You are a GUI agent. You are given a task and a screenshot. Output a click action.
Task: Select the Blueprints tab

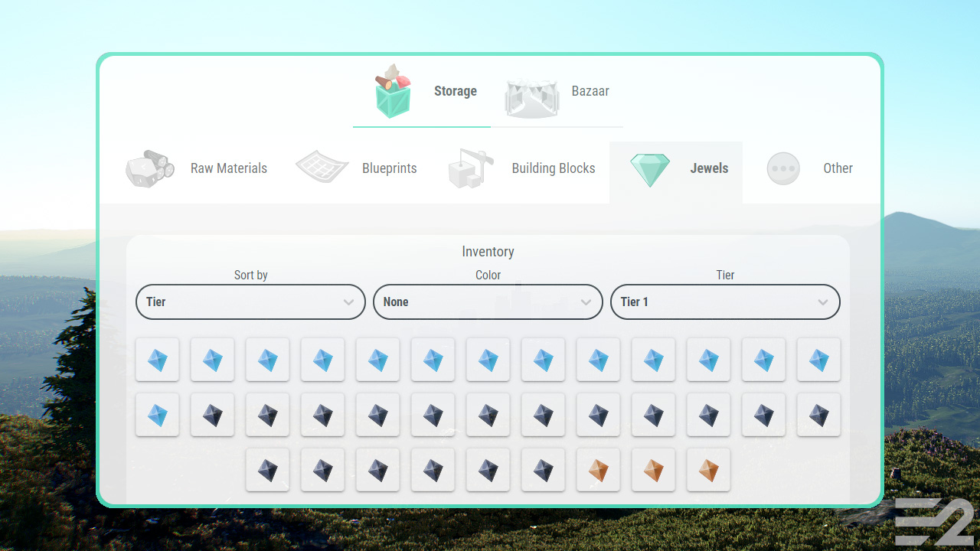[x=357, y=168]
